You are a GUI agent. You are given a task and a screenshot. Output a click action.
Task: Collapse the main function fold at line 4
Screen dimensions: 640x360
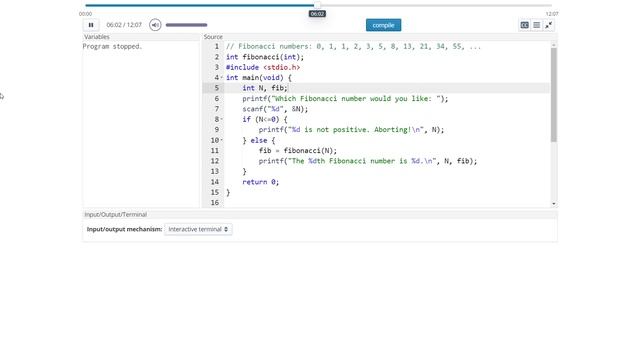[x=222, y=78]
